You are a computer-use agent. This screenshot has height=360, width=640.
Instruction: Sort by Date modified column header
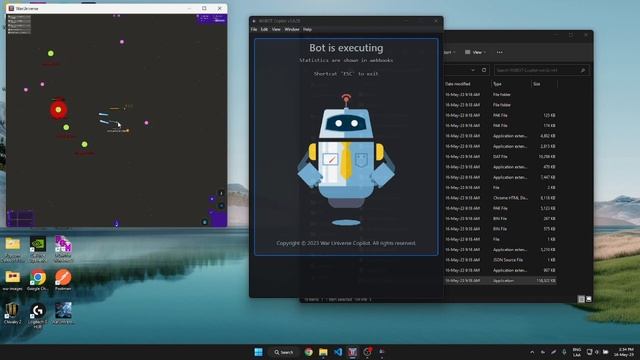458,84
